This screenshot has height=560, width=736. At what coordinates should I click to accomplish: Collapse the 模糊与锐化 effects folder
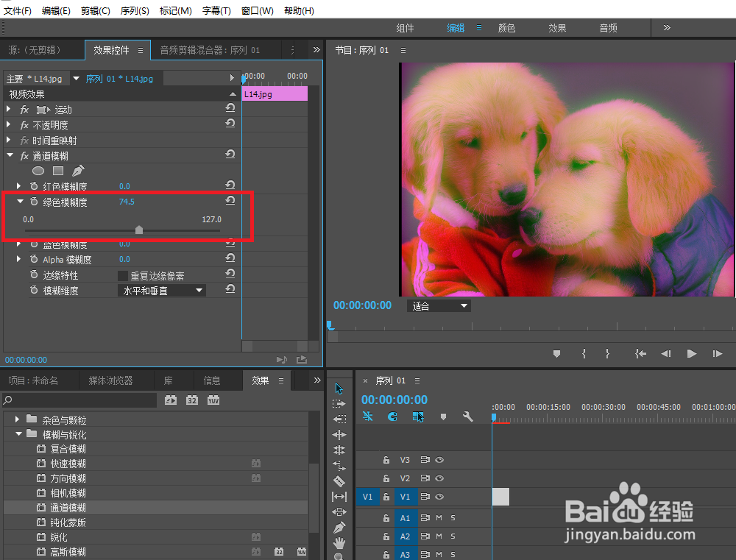click(19, 433)
